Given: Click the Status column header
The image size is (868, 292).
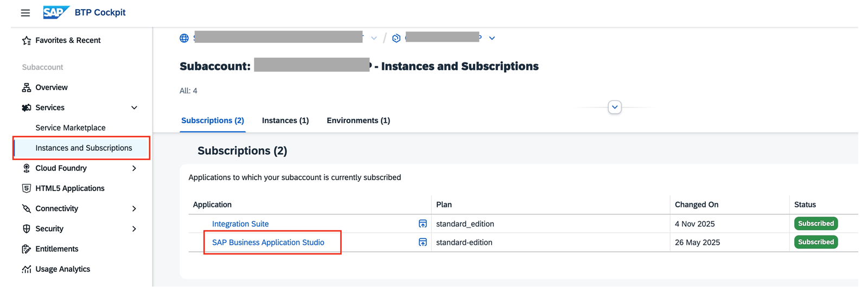Looking at the screenshot, I should click(805, 205).
